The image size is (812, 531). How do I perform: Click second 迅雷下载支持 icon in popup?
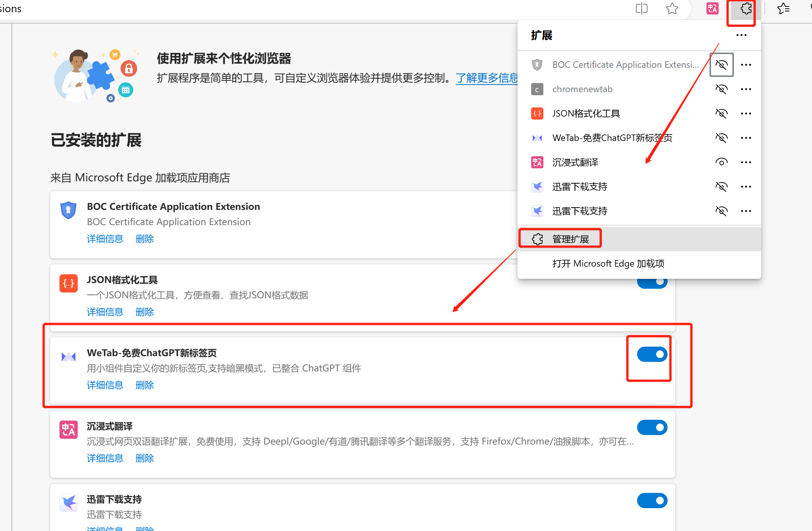click(537, 211)
